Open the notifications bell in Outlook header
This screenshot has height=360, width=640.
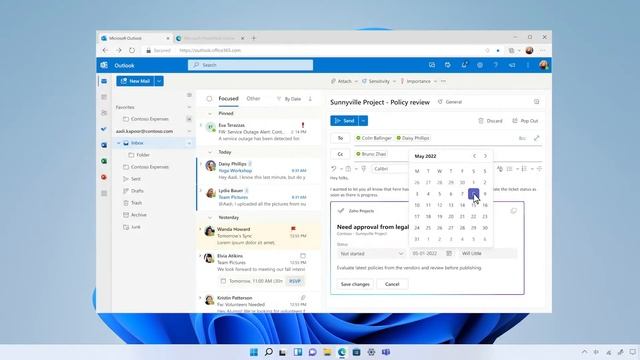pyautogui.click(x=464, y=65)
